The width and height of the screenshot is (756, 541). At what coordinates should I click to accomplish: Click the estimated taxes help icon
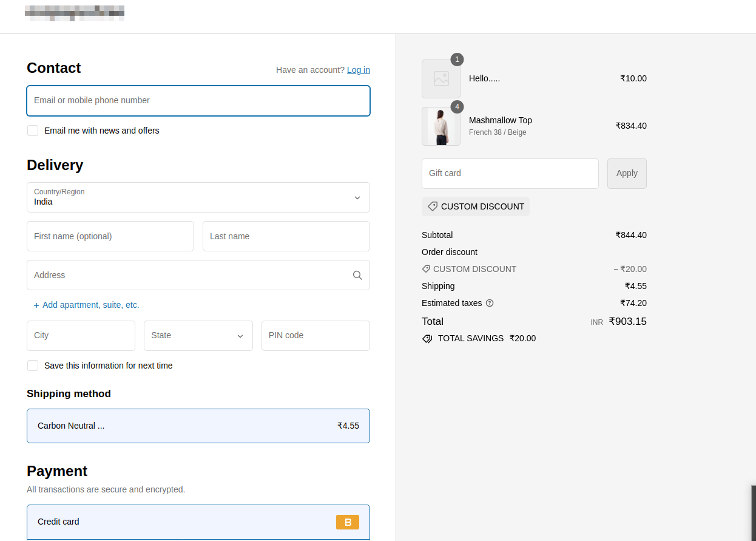(x=490, y=303)
